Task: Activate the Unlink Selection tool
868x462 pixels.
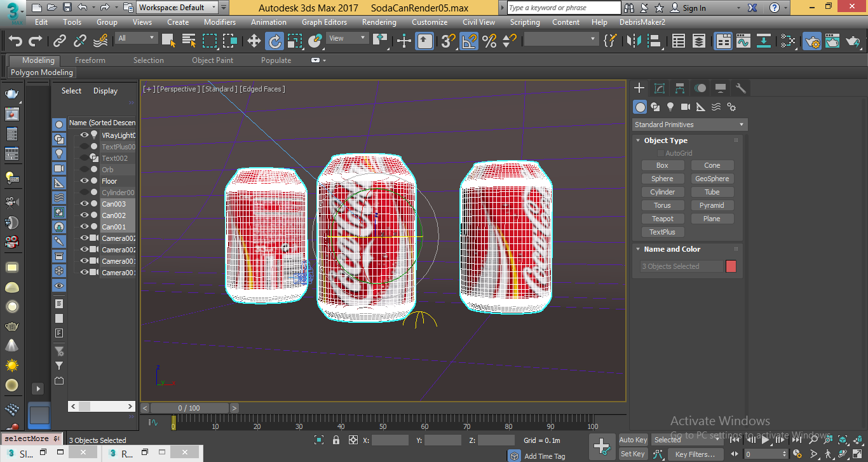Action: point(80,41)
